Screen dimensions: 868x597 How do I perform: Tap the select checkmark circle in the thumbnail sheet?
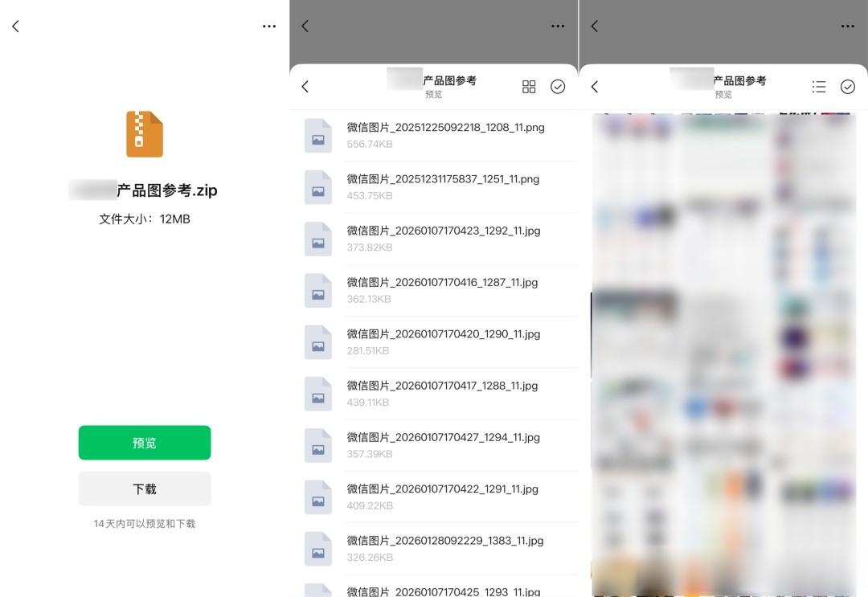click(x=848, y=86)
